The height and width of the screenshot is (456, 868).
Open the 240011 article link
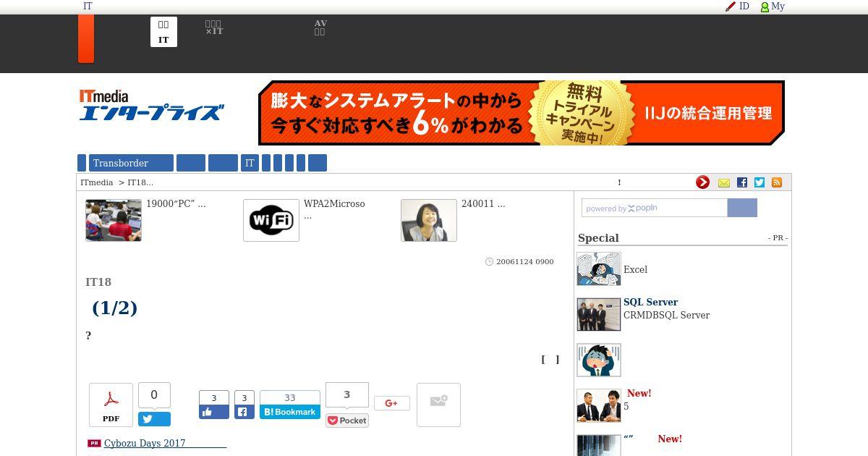click(483, 204)
